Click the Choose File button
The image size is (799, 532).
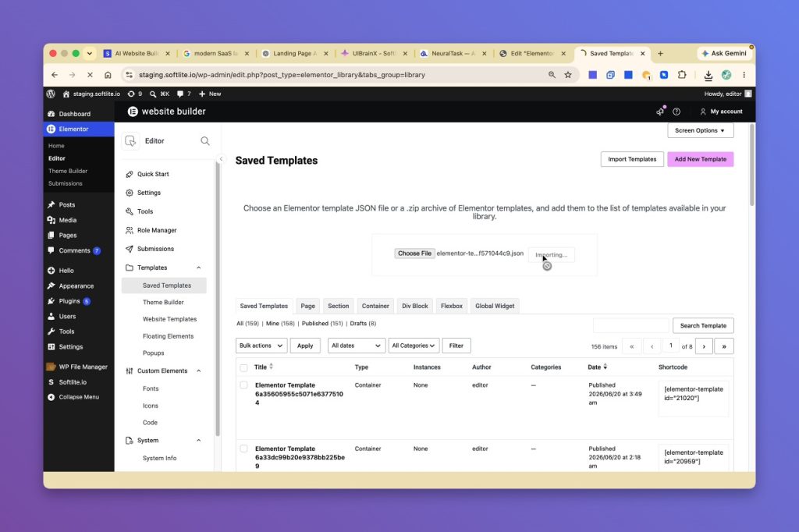tap(414, 254)
